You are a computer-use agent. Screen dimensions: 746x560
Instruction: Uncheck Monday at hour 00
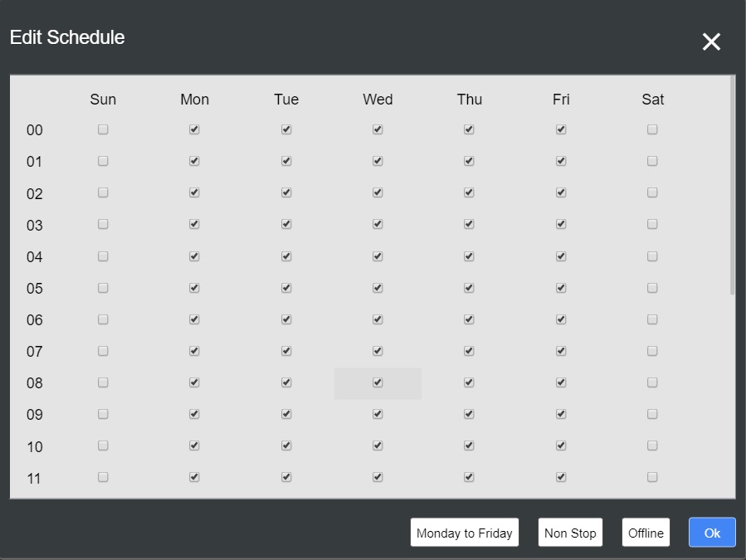194,129
